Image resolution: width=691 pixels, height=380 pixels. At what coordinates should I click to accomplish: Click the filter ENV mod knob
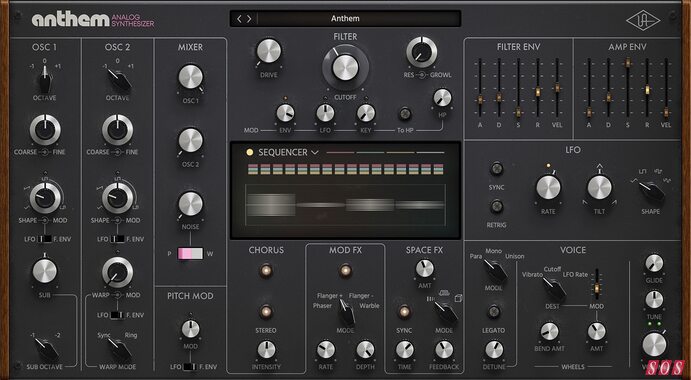285,113
